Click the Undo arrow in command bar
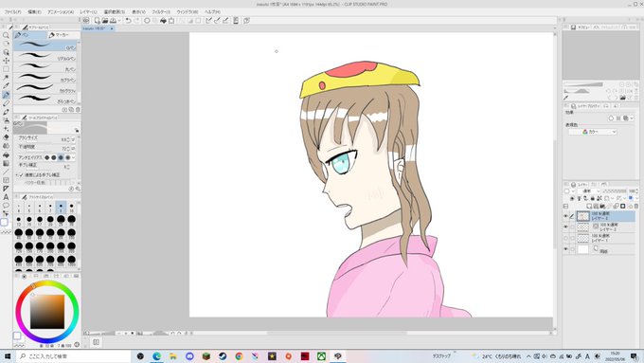The image size is (644, 363). 128,21
